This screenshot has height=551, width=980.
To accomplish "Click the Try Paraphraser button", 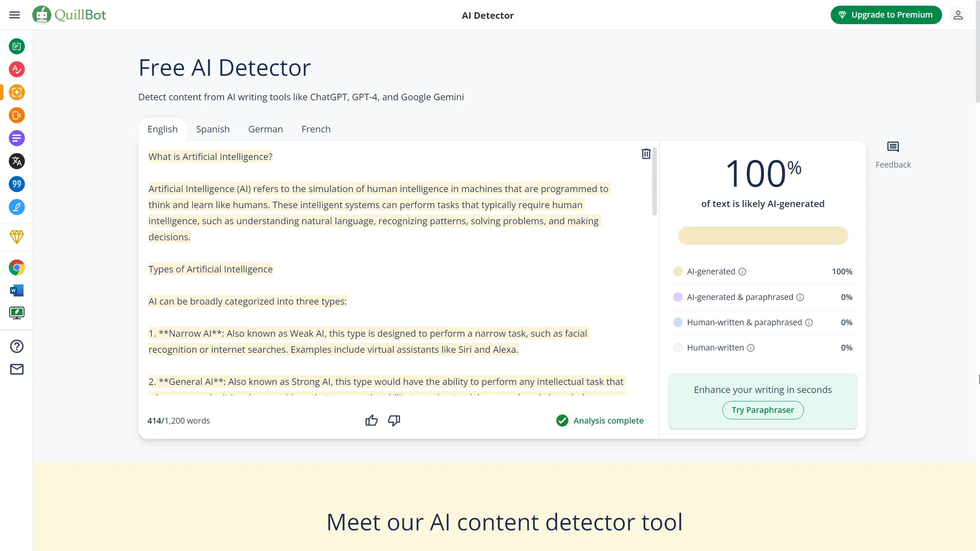I will point(763,410).
